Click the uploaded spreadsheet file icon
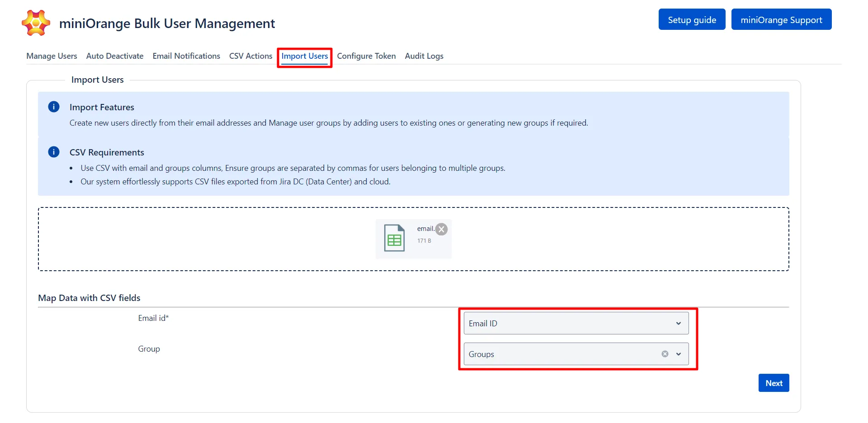The width and height of the screenshot is (868, 423). [x=394, y=238]
